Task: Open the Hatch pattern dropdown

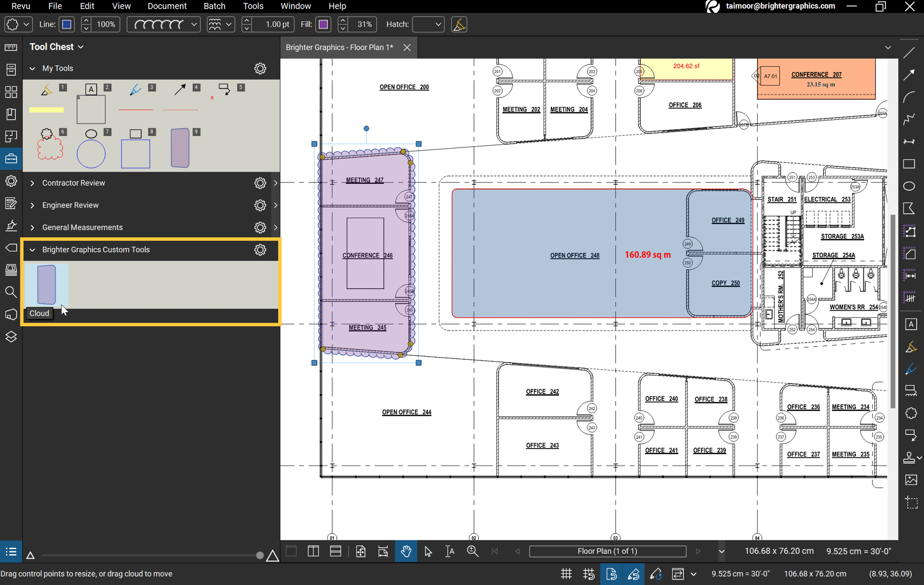Action: tap(428, 24)
